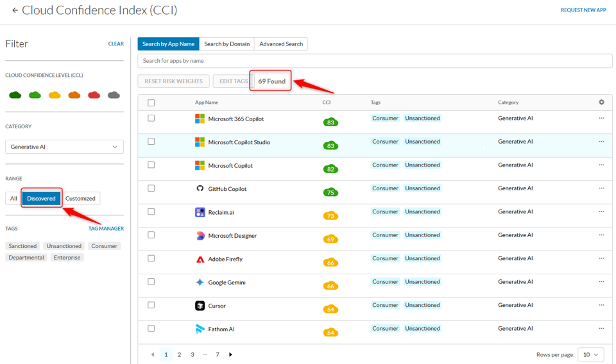Open the Category dropdown showing Generative AI
616x364 pixels.
[64, 147]
